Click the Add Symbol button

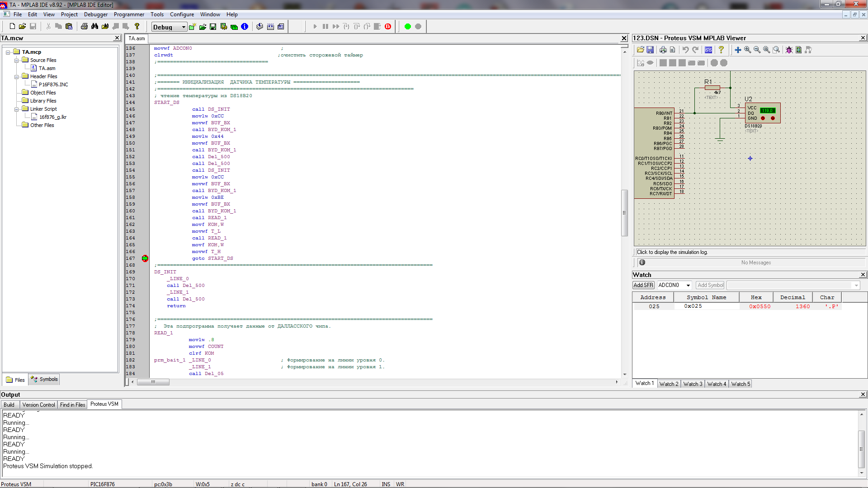710,286
